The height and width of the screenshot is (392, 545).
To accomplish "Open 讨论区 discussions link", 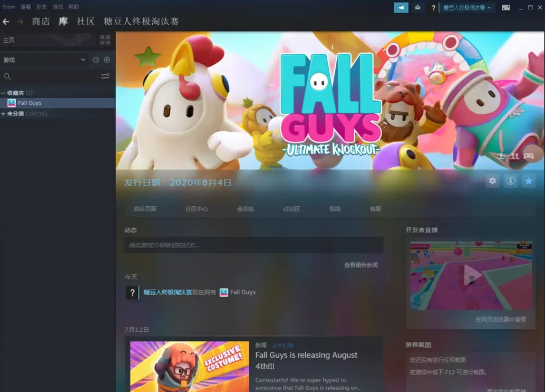I will [x=291, y=209].
